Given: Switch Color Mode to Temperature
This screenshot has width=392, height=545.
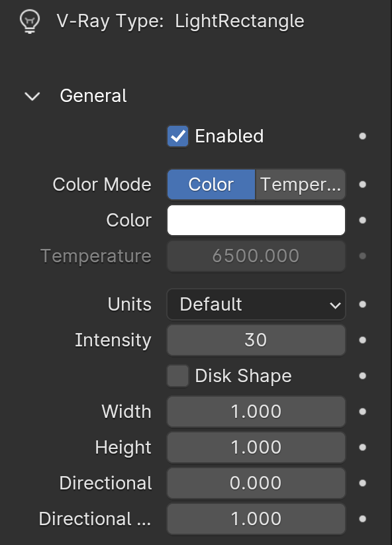Looking at the screenshot, I should coord(301,184).
